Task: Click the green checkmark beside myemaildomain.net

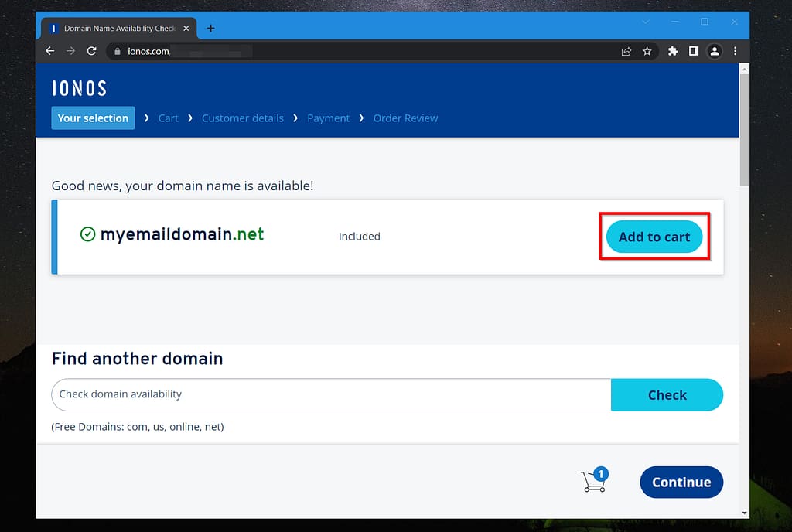Action: [x=87, y=234]
